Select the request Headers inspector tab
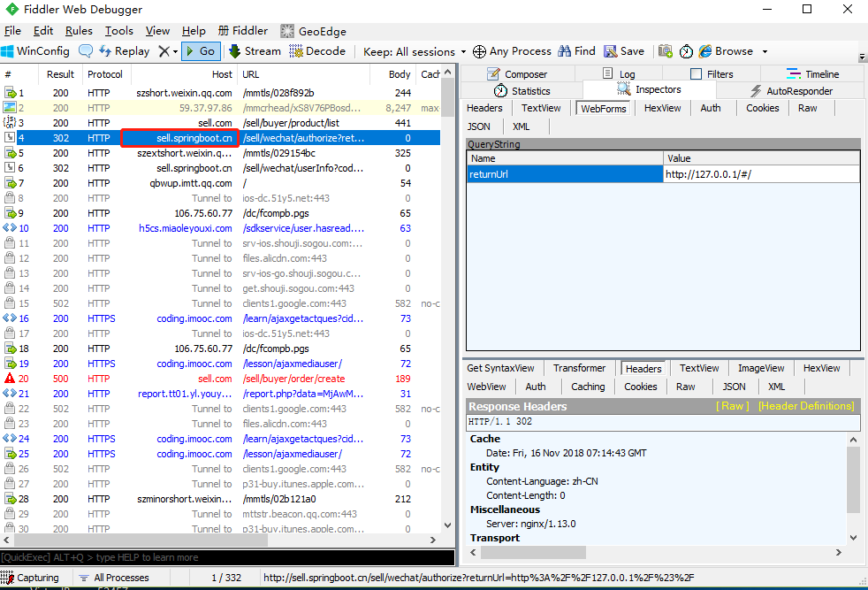Image resolution: width=868 pixels, height=590 pixels. click(x=484, y=108)
